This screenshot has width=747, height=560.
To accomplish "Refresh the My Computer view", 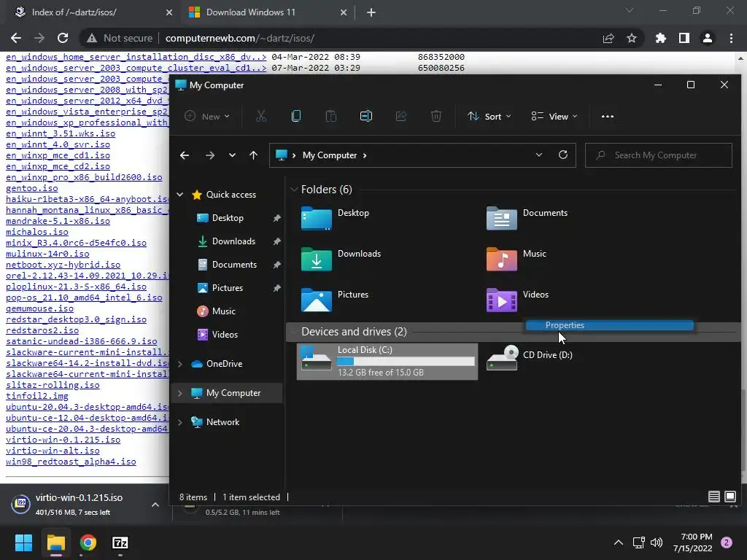I will 563,155.
